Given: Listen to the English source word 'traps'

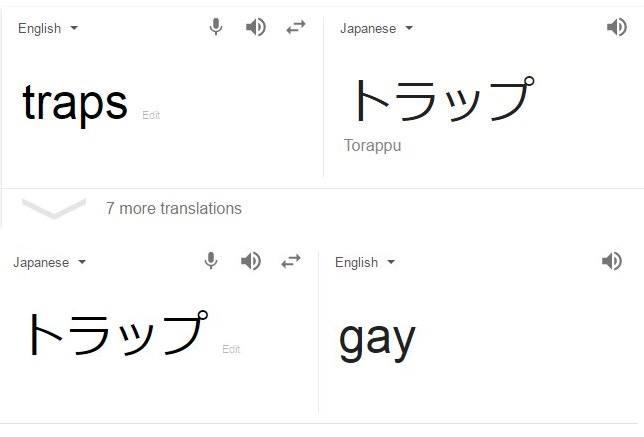Looking at the screenshot, I should [256, 28].
